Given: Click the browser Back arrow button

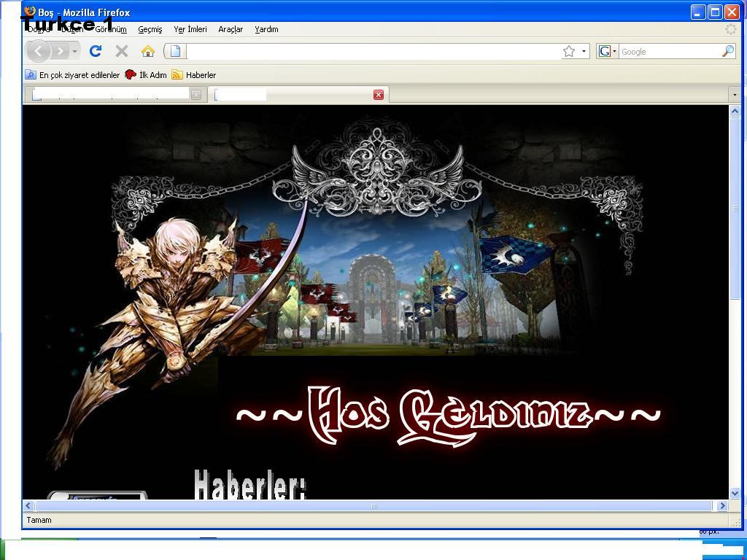Looking at the screenshot, I should coord(38,51).
